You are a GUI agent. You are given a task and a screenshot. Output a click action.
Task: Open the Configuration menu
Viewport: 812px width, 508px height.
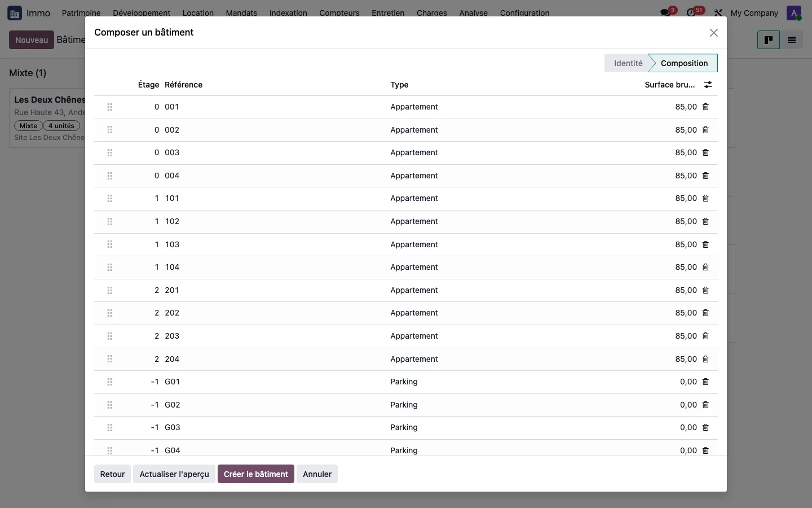point(524,13)
